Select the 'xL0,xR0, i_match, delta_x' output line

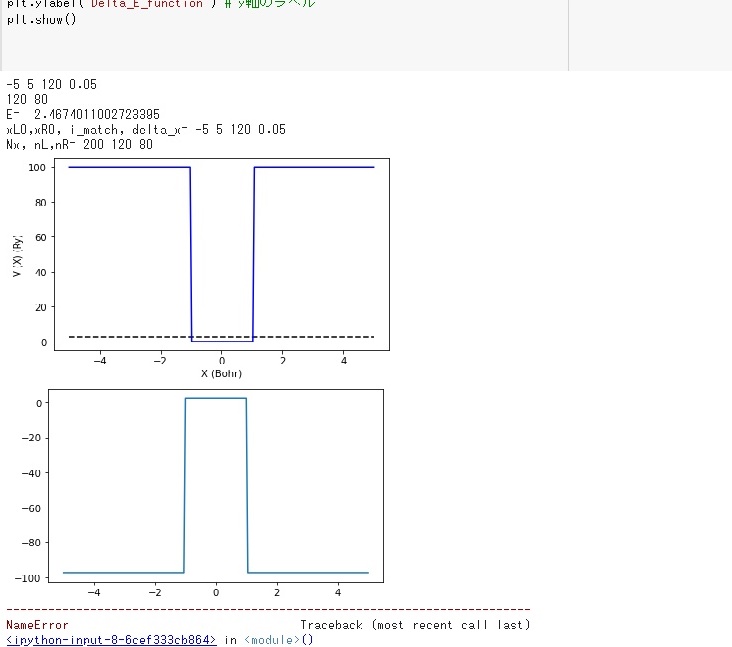point(146,129)
